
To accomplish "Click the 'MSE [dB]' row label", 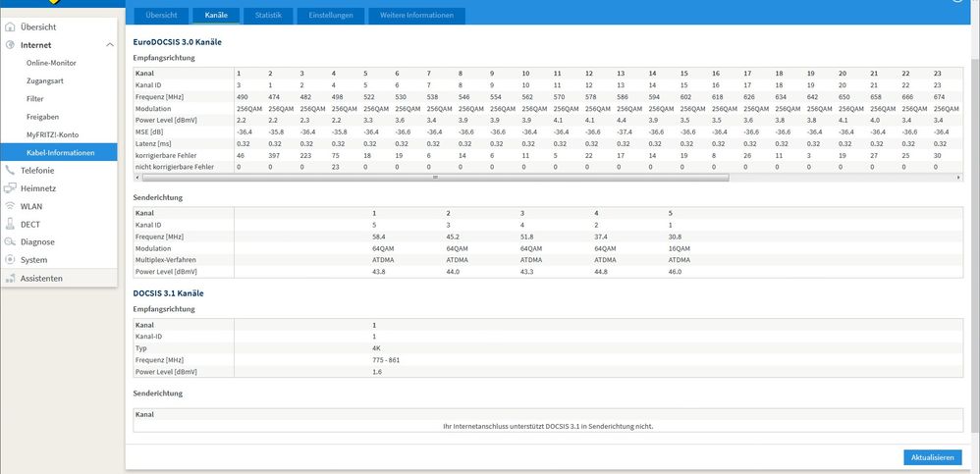I will (148, 132).
